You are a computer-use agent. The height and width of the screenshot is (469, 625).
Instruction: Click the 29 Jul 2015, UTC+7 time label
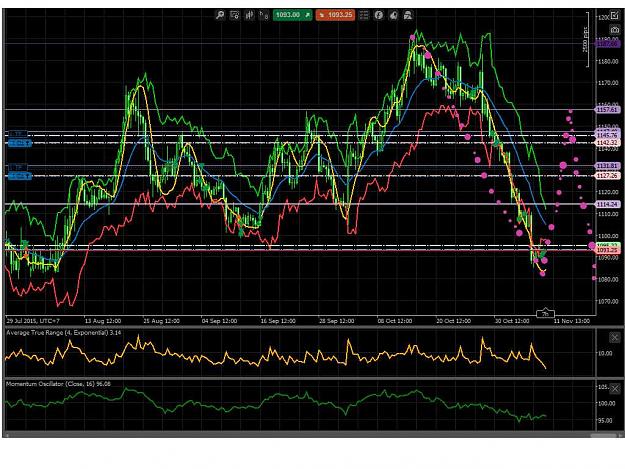tap(33, 321)
